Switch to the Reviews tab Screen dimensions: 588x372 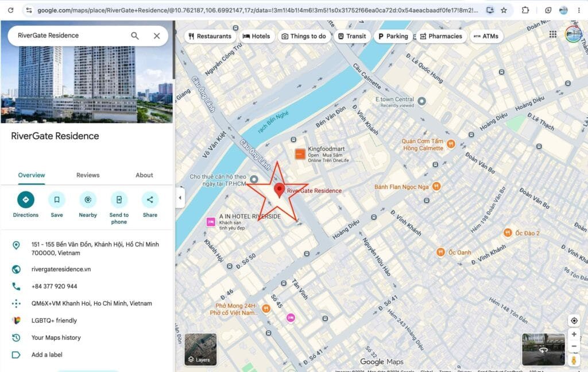pos(88,175)
